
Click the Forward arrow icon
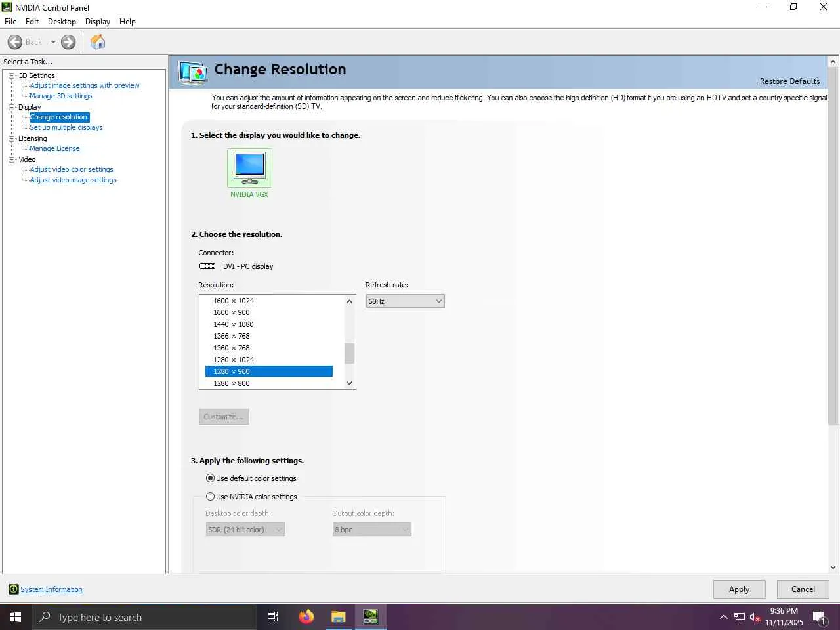point(68,42)
